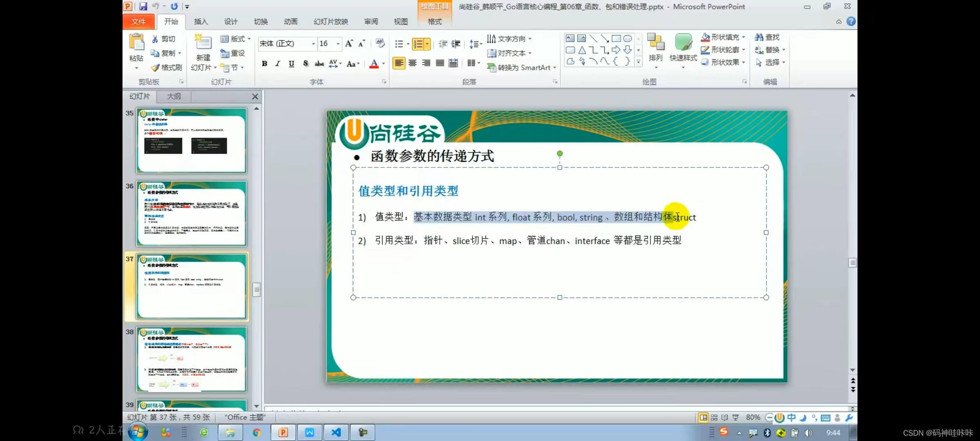Screen dimensions: 980x441
Task: Select the text box shape in the gallery
Action: pos(570,38)
